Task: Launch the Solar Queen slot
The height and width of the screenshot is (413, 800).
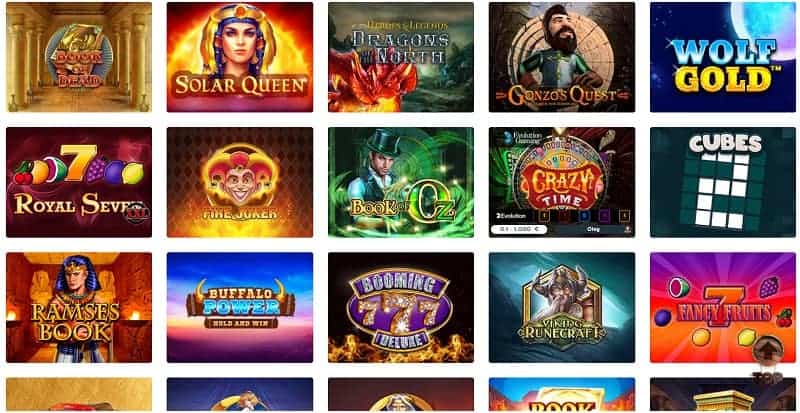Action: tap(240, 57)
